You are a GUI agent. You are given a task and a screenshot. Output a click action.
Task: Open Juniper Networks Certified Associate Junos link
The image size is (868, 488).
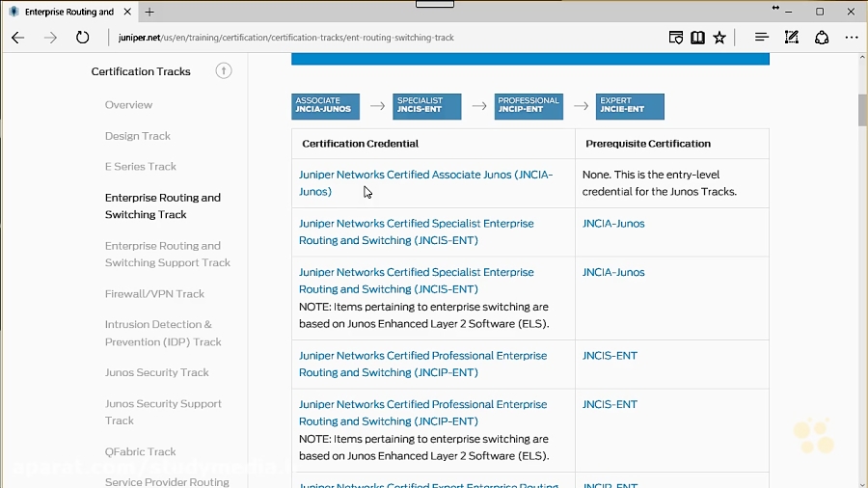425,183
